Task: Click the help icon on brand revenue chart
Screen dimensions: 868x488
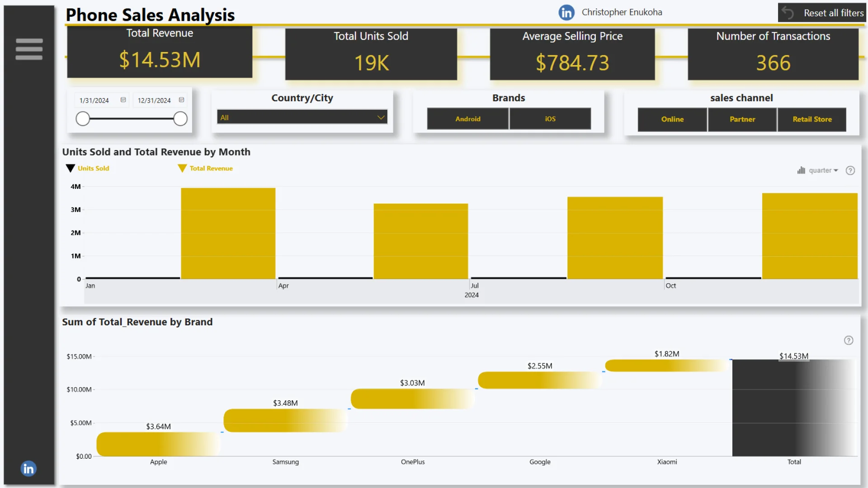Action: coord(849,340)
